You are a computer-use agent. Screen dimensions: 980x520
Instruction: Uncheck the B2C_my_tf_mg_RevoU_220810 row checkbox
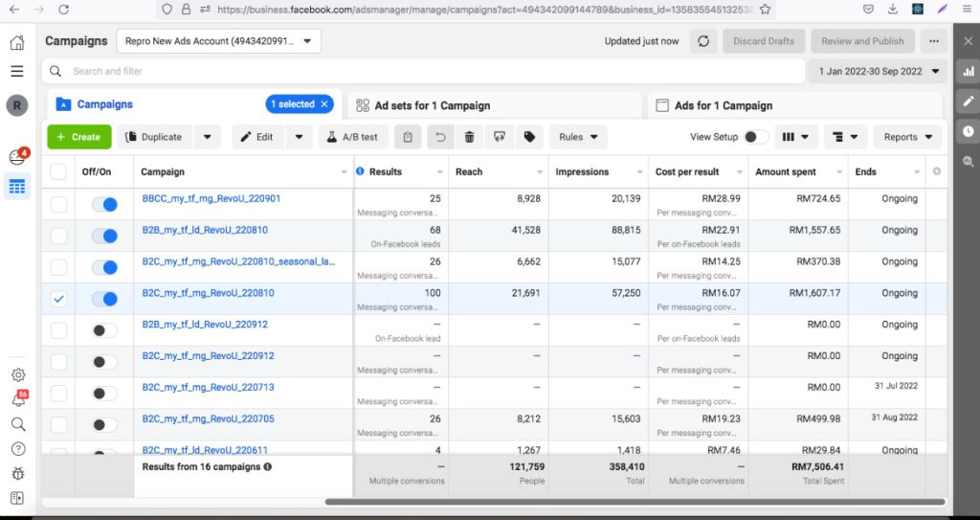[58, 299]
